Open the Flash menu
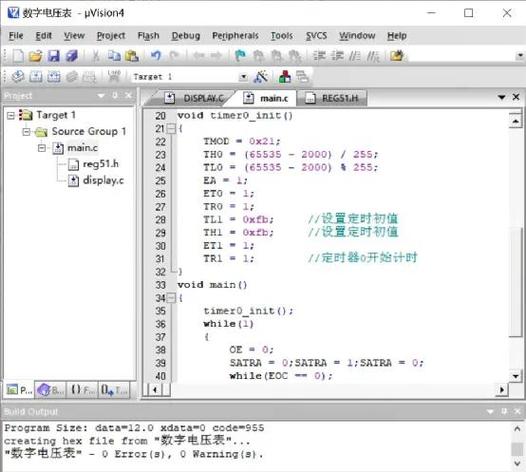Screen dimensions: 526x472 pos(148,36)
